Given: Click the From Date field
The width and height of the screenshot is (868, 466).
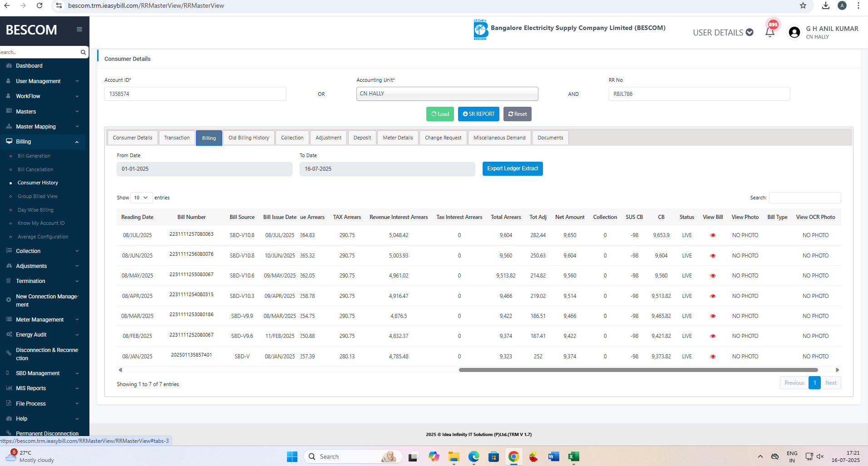Looking at the screenshot, I should 204,169.
